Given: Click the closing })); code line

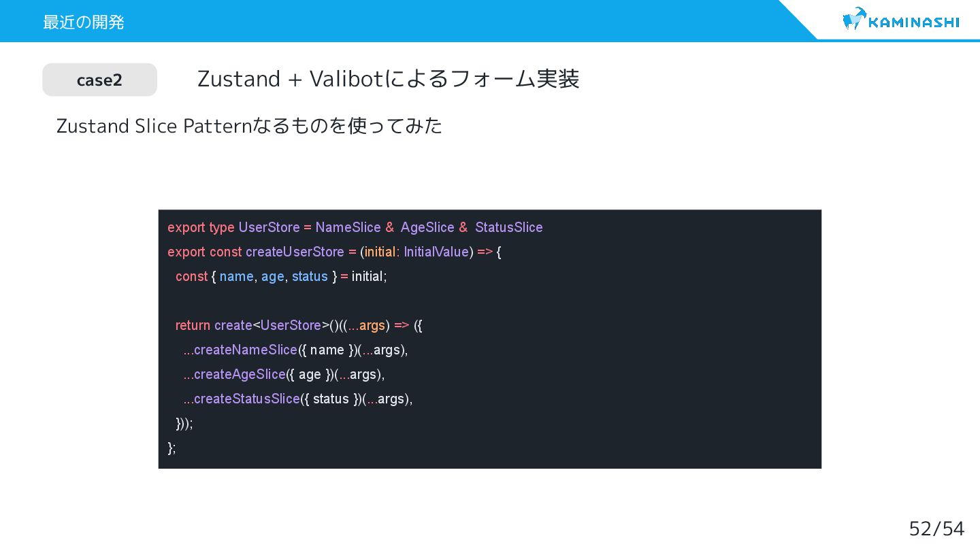Looking at the screenshot, I should (x=184, y=423).
